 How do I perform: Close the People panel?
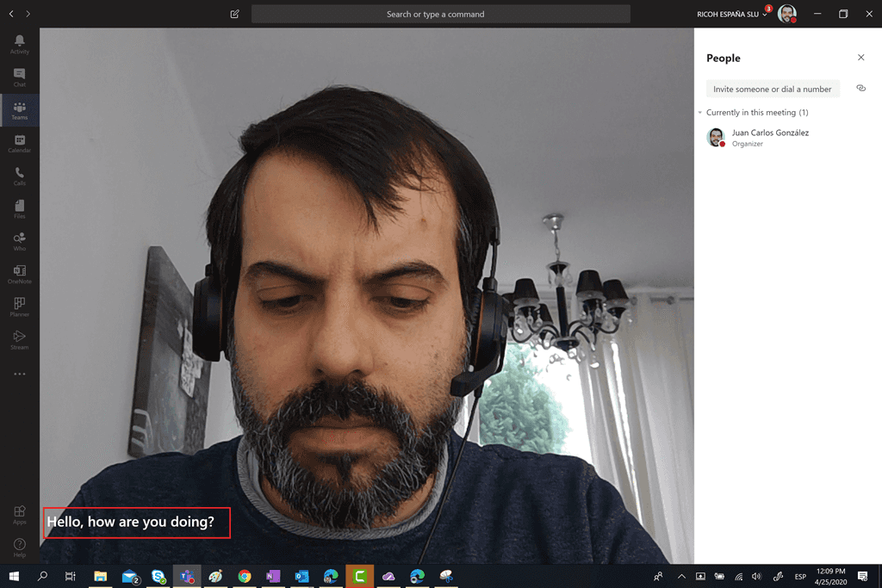point(860,58)
